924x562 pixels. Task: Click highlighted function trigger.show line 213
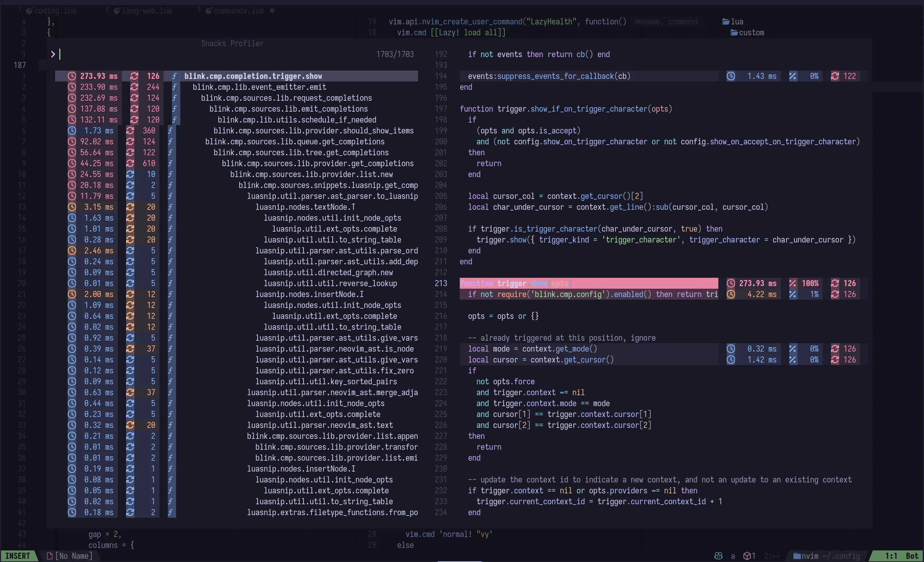point(589,283)
